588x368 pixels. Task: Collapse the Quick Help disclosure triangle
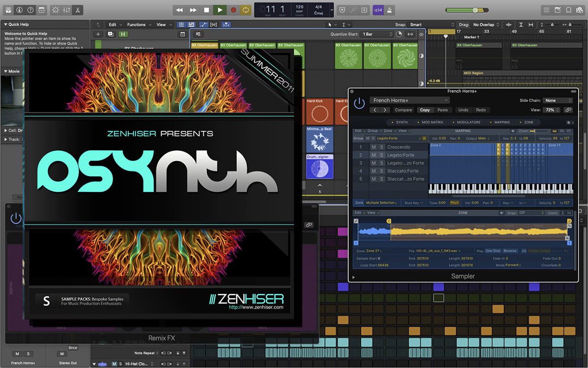click(x=5, y=24)
